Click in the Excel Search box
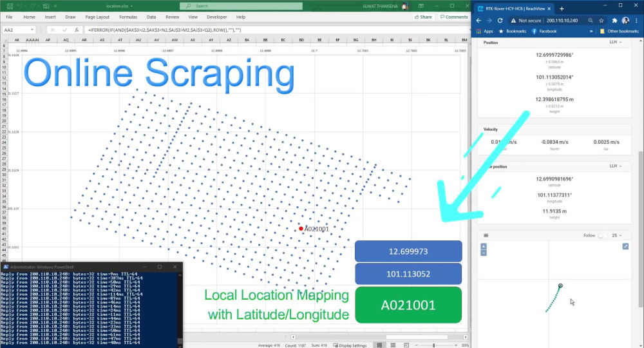This screenshot has height=348, width=644. (241, 6)
